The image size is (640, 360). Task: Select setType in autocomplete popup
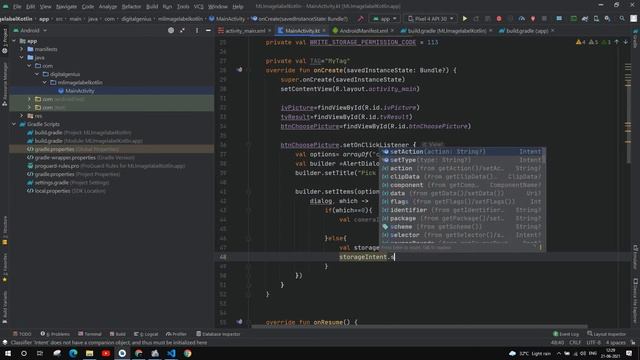[x=462, y=160]
